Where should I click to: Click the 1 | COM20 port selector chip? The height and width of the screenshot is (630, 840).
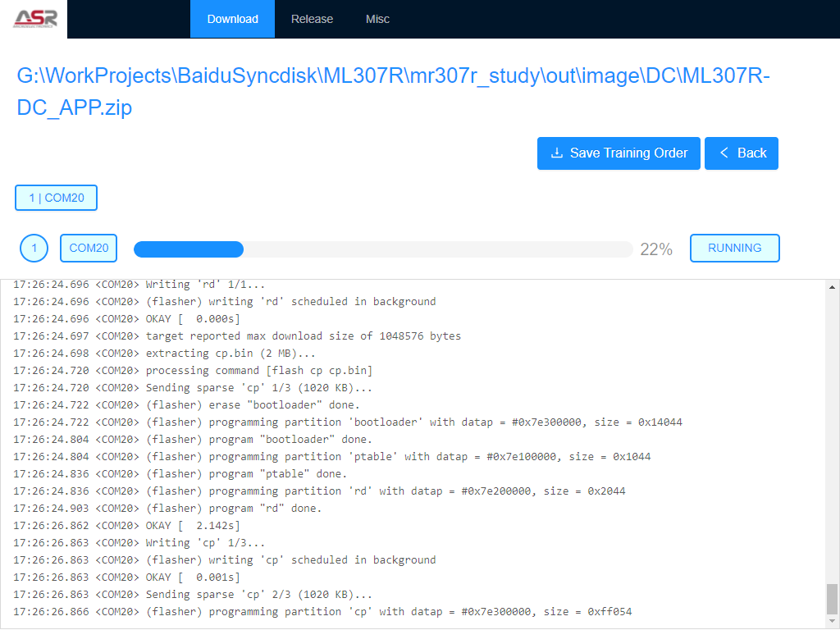click(56, 197)
